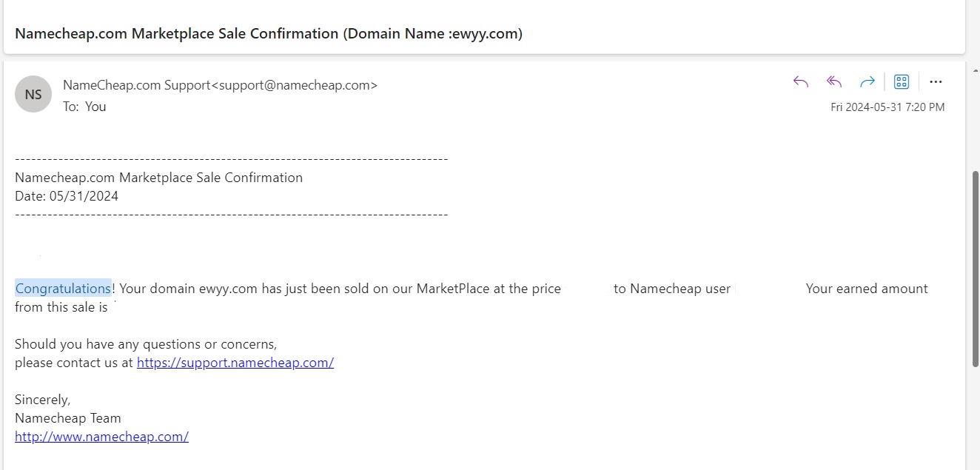
Task: Click the Fri 2024-05-31 7:20 PM timestamp
Action: pyautogui.click(x=887, y=107)
